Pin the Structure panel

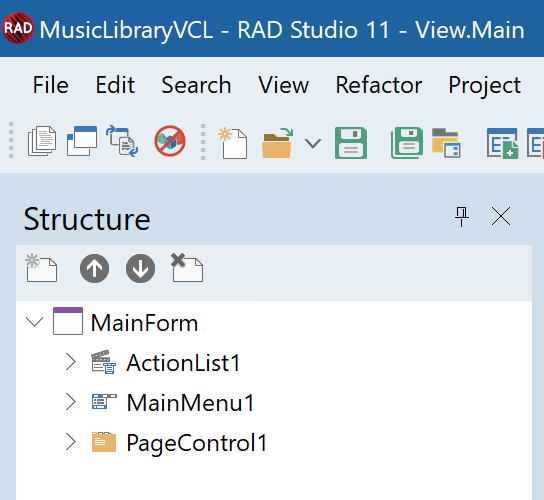462,217
